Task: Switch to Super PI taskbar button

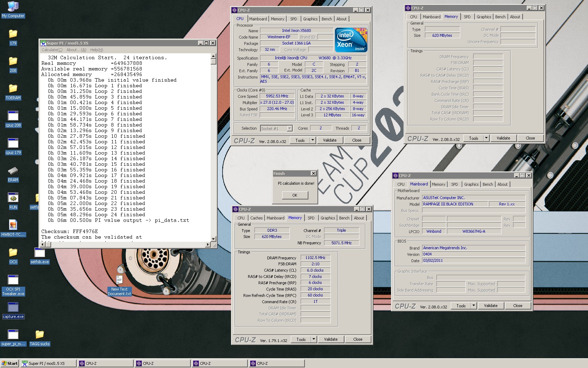Action: 48,363
